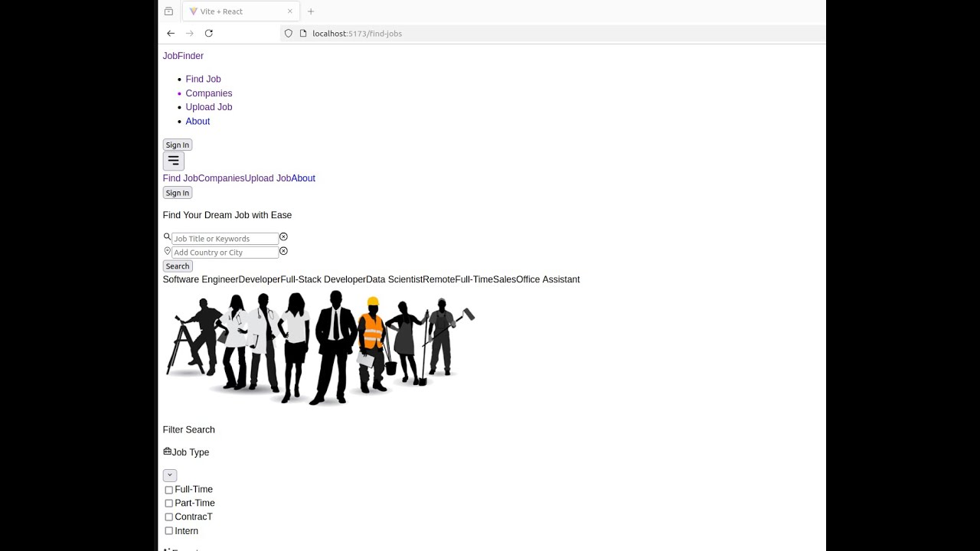Click Upload Job in the inline nav row

click(268, 178)
